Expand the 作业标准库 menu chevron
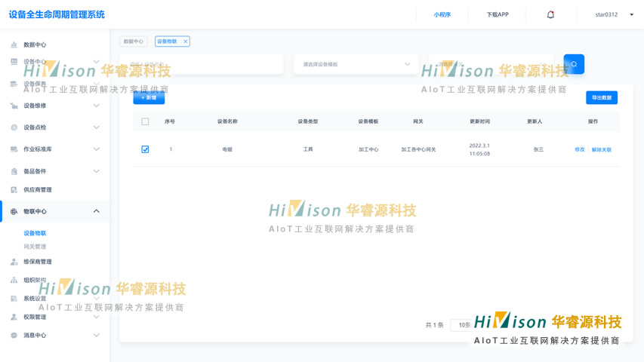Screen dimensions: 644x362 (96, 149)
